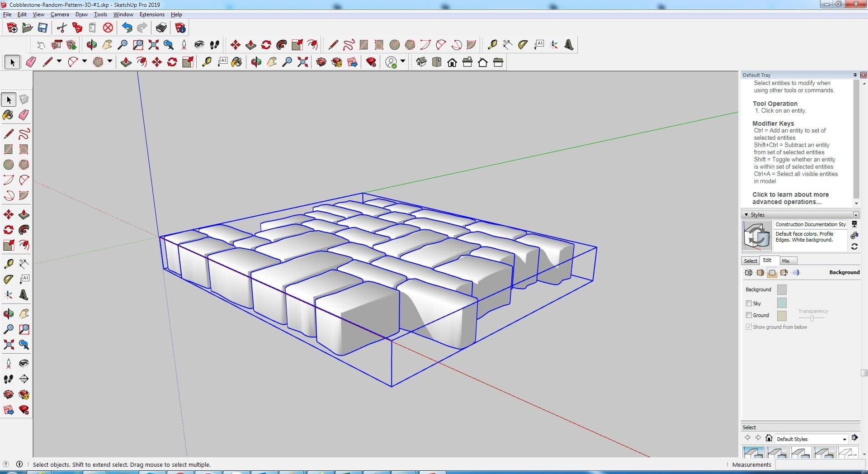Enable the Sky checkbox

(x=749, y=303)
